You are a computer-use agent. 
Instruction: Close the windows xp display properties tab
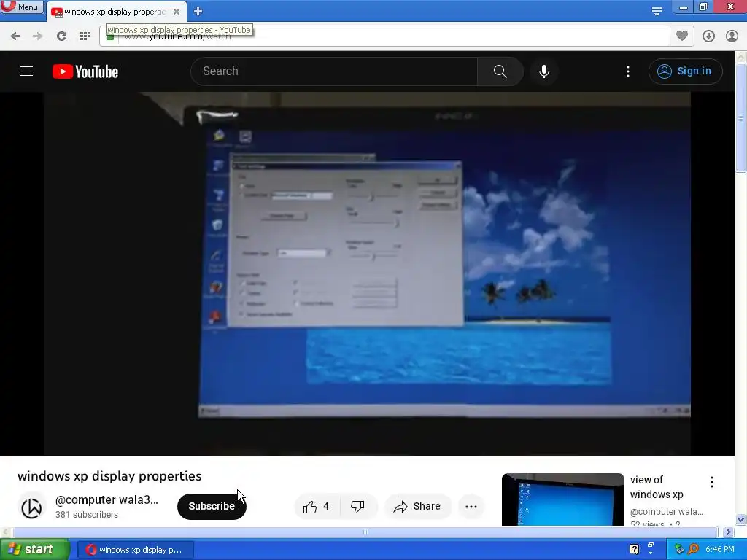coord(177,12)
